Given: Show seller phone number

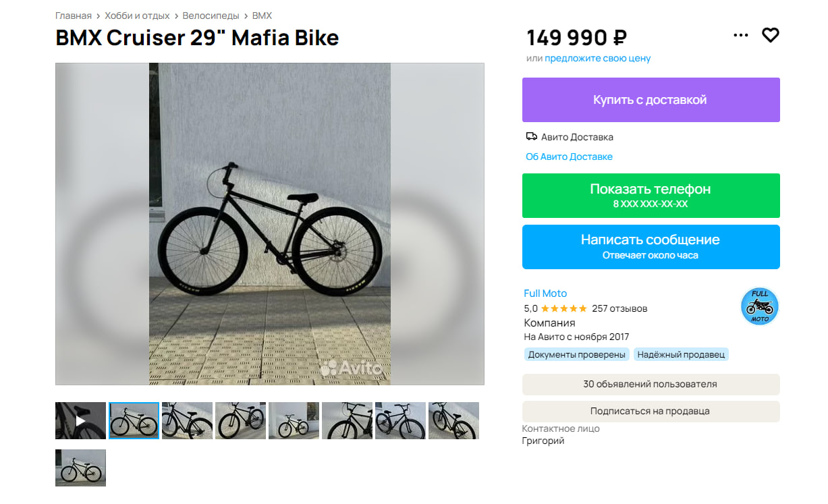Looking at the screenshot, I should (x=651, y=196).
